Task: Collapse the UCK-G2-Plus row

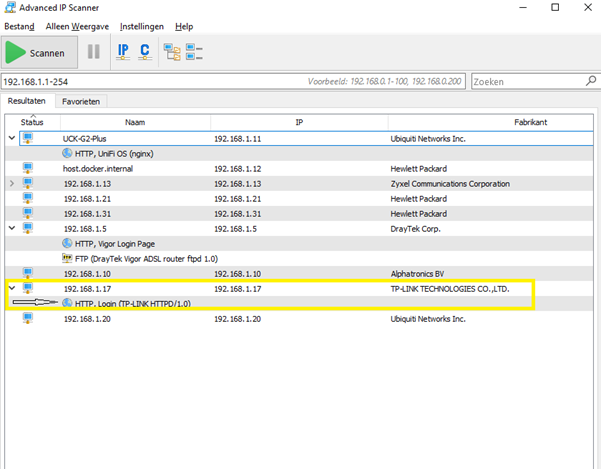Action: point(12,138)
